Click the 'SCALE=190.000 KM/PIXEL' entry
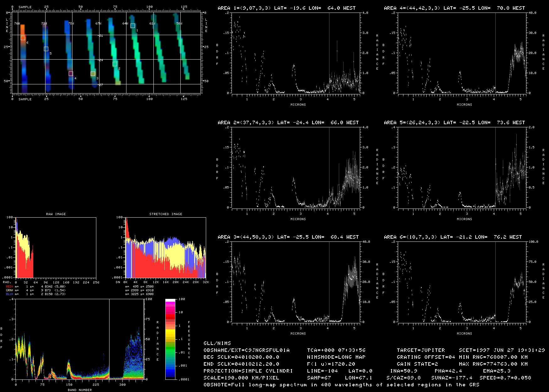The width and height of the screenshot is (549, 392). pyautogui.click(x=241, y=378)
